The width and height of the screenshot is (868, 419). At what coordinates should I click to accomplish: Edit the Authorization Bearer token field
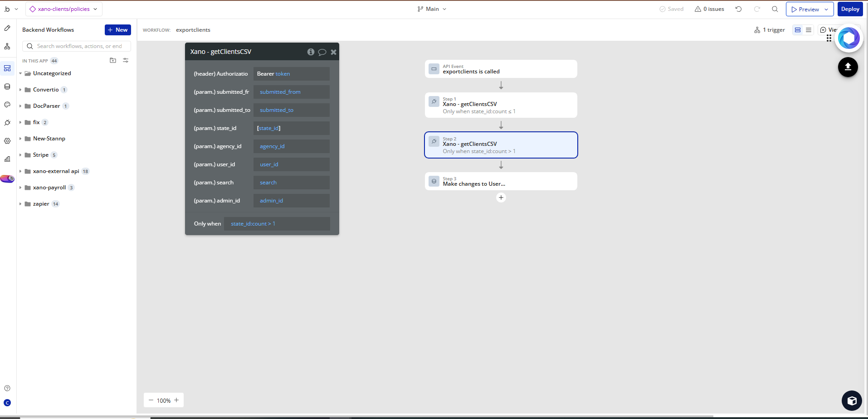point(292,74)
